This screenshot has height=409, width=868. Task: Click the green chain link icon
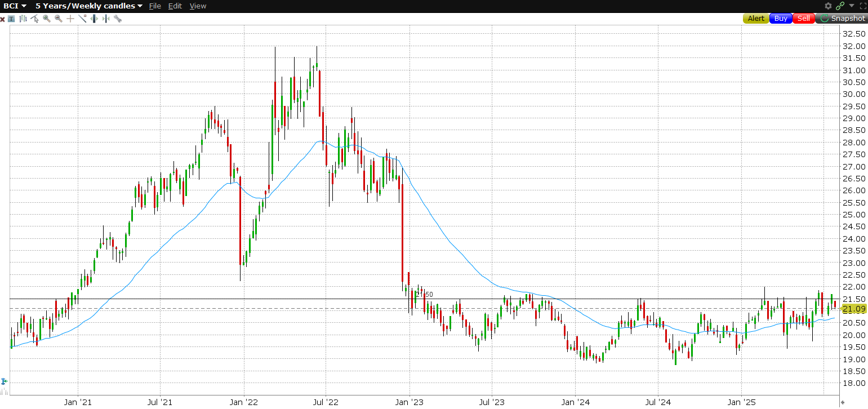(840, 6)
